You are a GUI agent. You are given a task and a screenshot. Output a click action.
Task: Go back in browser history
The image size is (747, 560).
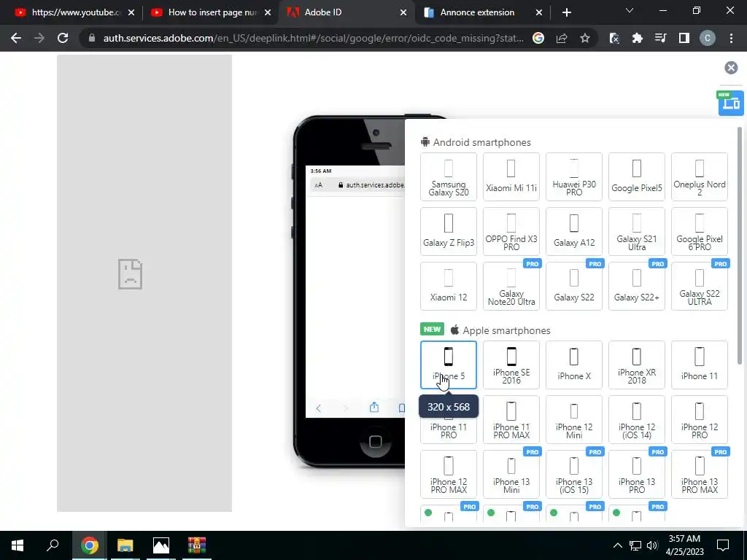[16, 38]
